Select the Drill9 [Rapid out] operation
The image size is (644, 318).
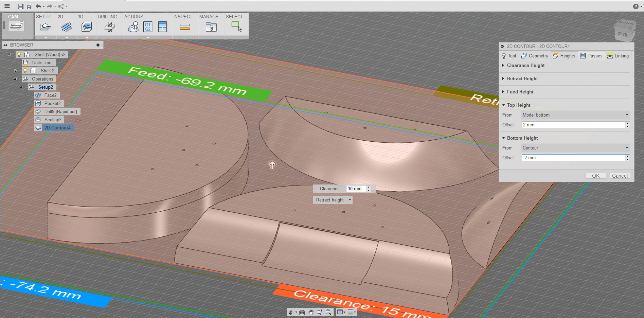point(57,111)
